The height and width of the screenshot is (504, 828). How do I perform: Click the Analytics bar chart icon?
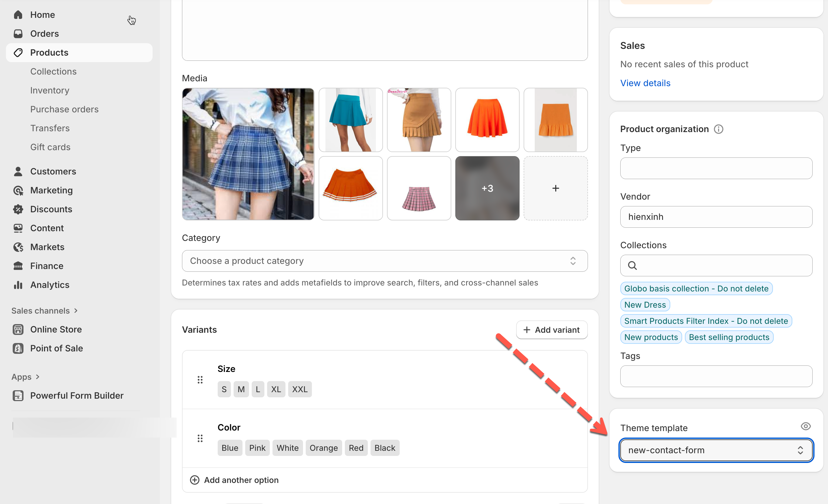[x=18, y=285]
